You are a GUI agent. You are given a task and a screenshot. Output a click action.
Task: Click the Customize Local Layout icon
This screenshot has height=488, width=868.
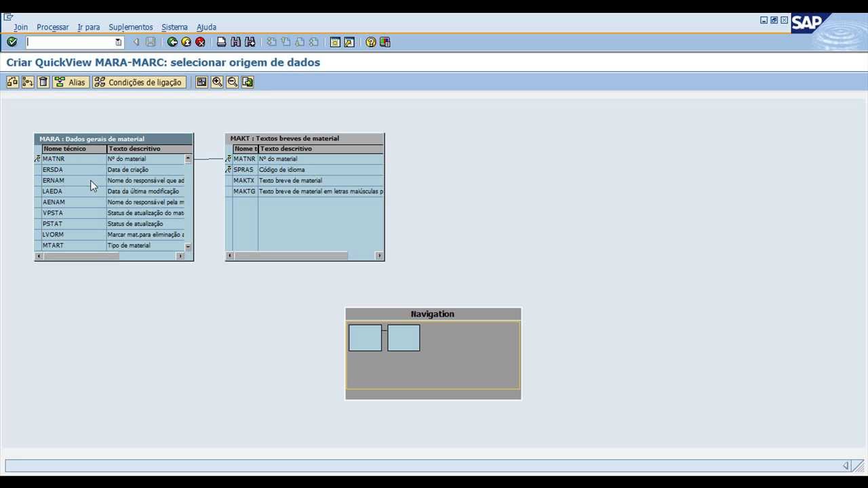tap(385, 42)
